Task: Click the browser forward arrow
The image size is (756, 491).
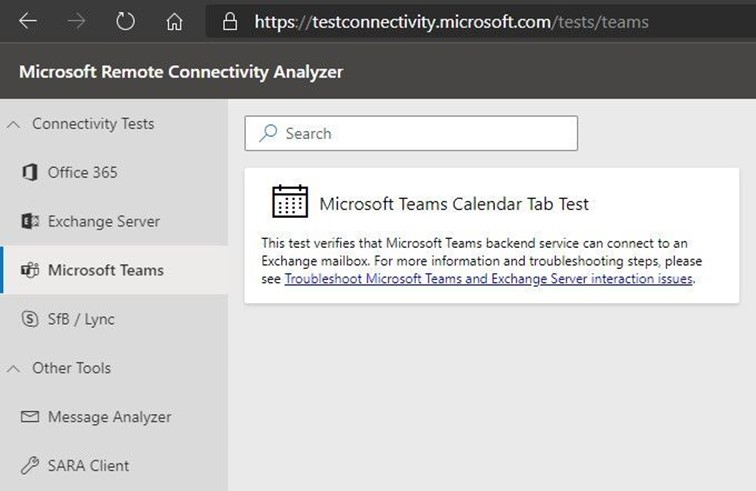Action: tap(76, 21)
